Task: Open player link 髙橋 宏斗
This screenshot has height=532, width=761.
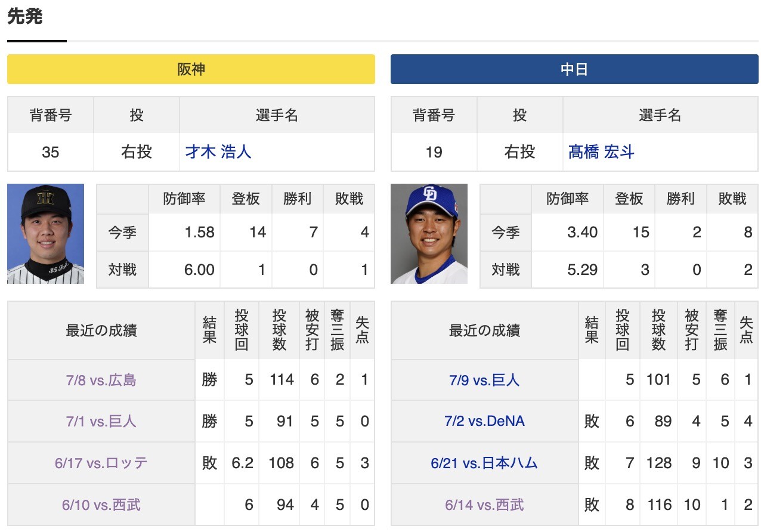Action: coord(601,152)
